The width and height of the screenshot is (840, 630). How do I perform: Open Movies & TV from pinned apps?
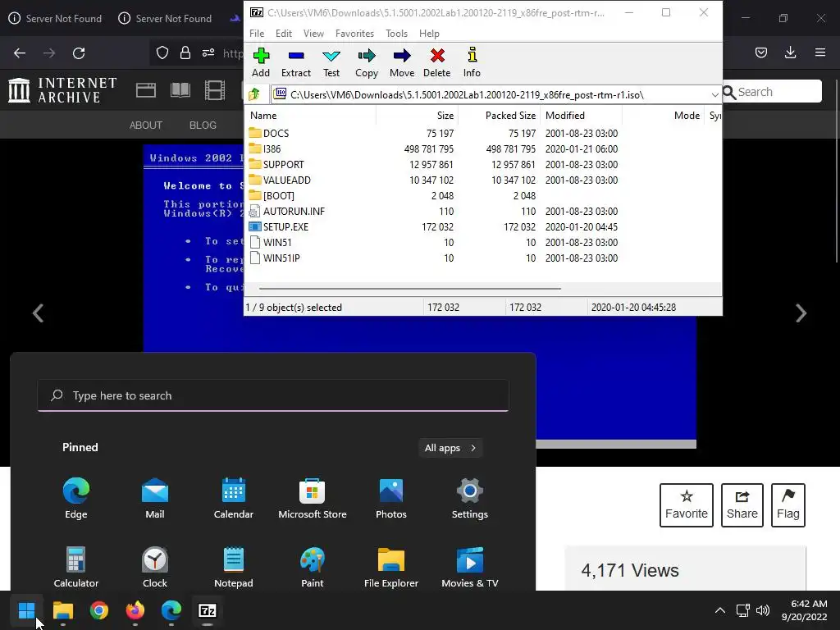(x=470, y=567)
